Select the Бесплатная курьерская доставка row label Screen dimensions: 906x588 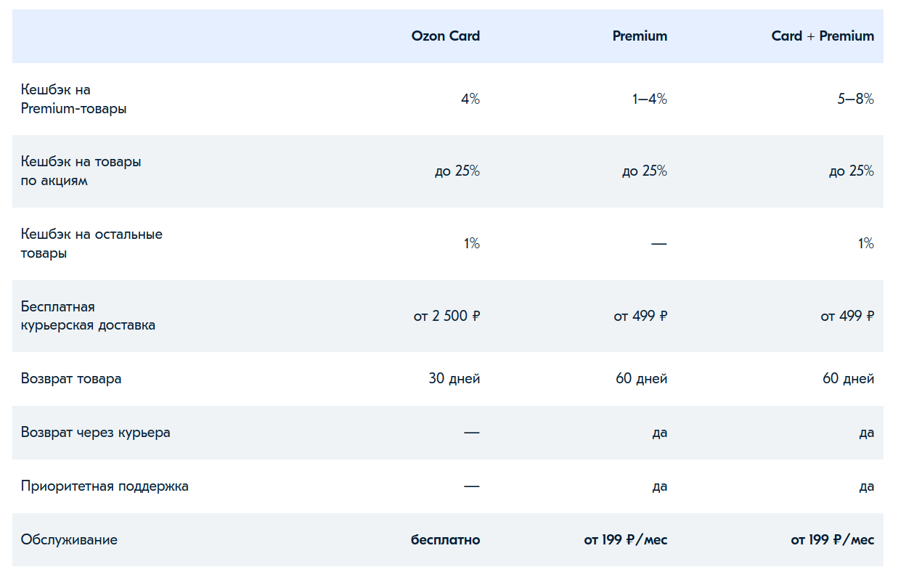tap(88, 316)
